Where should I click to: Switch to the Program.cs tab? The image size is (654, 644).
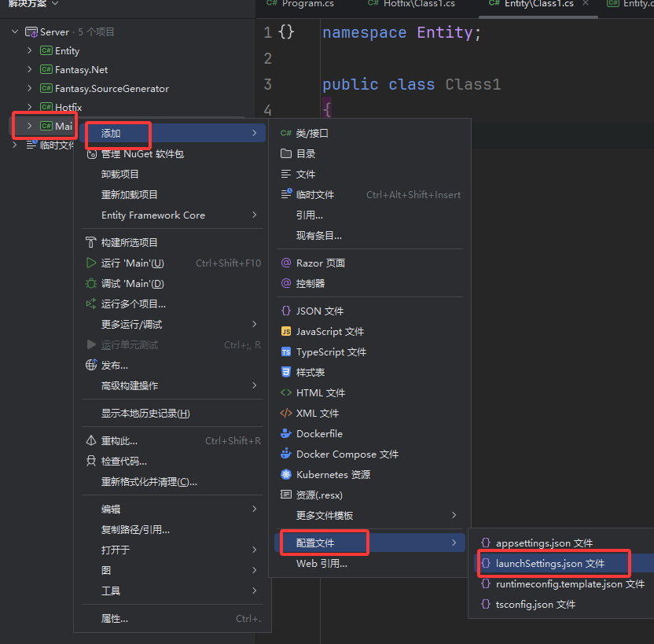point(300,4)
